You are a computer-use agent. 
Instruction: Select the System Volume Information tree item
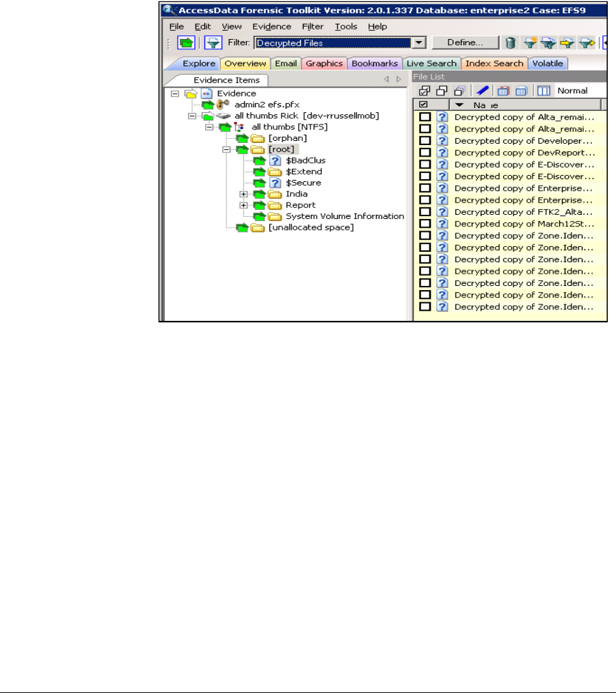(345, 217)
